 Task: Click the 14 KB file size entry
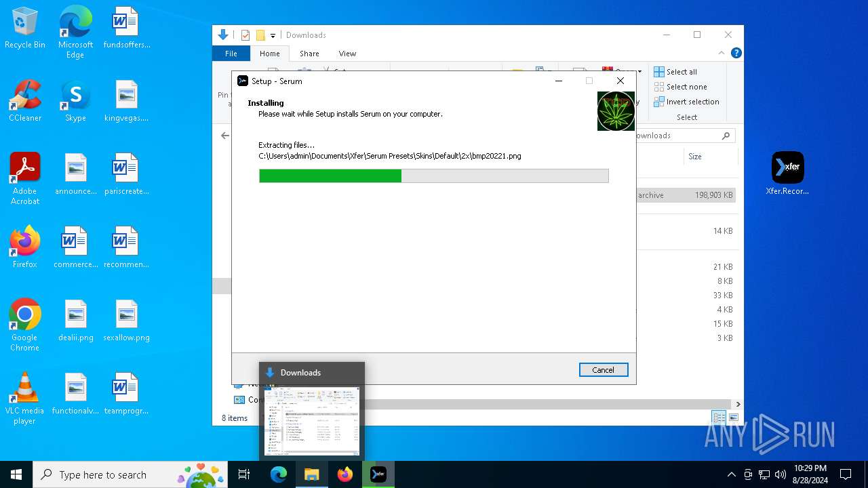click(x=722, y=231)
